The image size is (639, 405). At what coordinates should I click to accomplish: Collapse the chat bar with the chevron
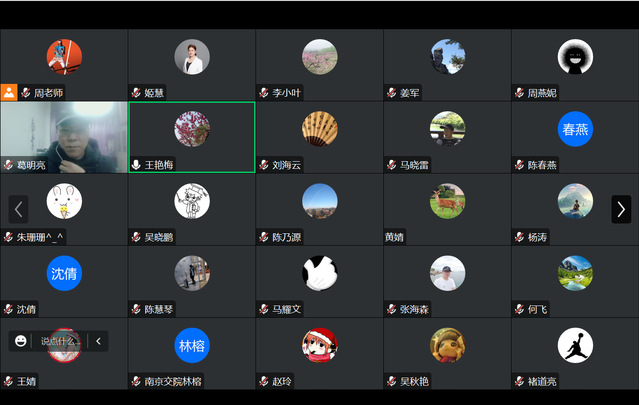98,341
